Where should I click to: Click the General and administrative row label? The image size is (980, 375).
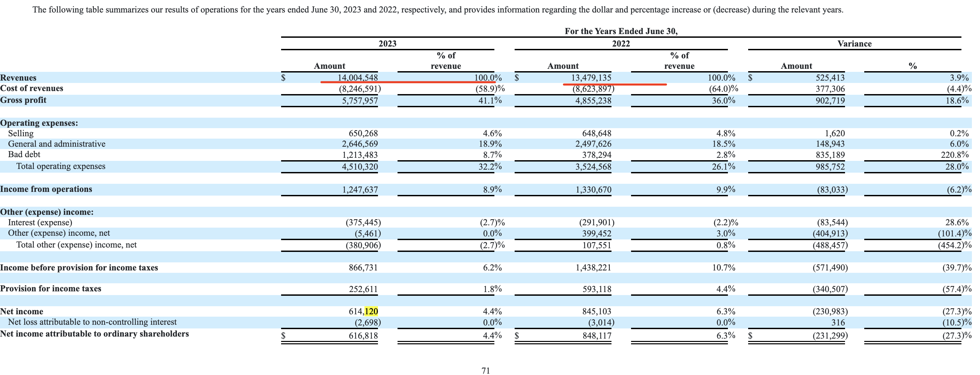point(57,144)
